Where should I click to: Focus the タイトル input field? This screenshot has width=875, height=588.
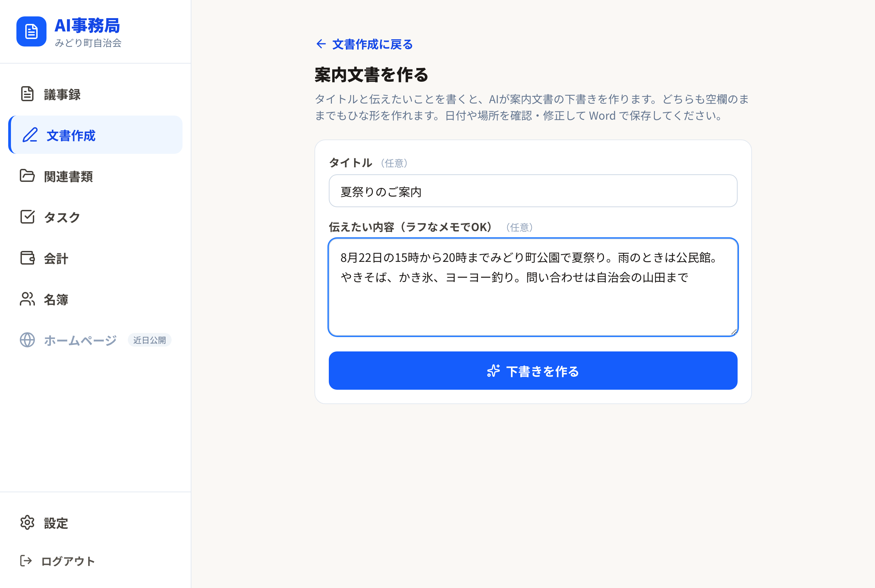[533, 191]
